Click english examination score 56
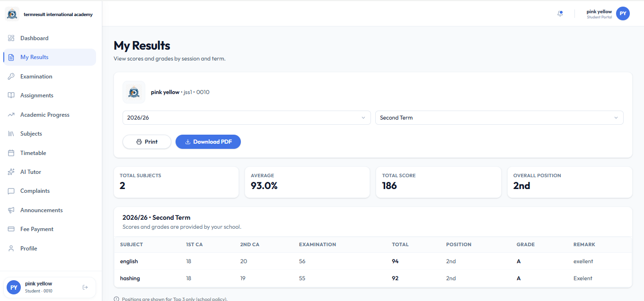The width and height of the screenshot is (644, 301). [302, 261]
